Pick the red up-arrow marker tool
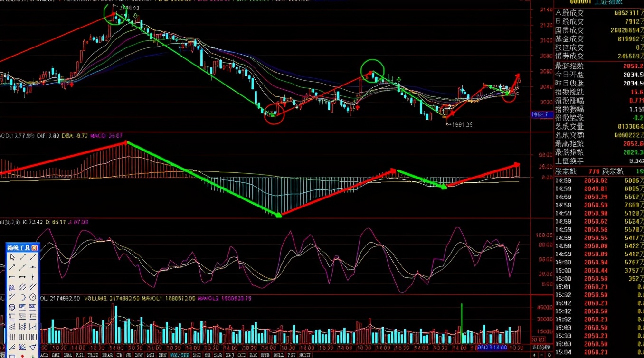 tap(22, 356)
